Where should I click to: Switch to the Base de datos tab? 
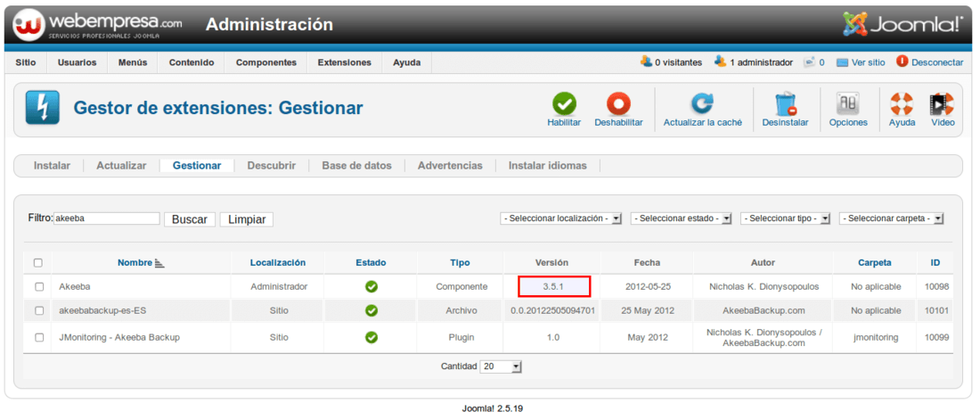357,166
